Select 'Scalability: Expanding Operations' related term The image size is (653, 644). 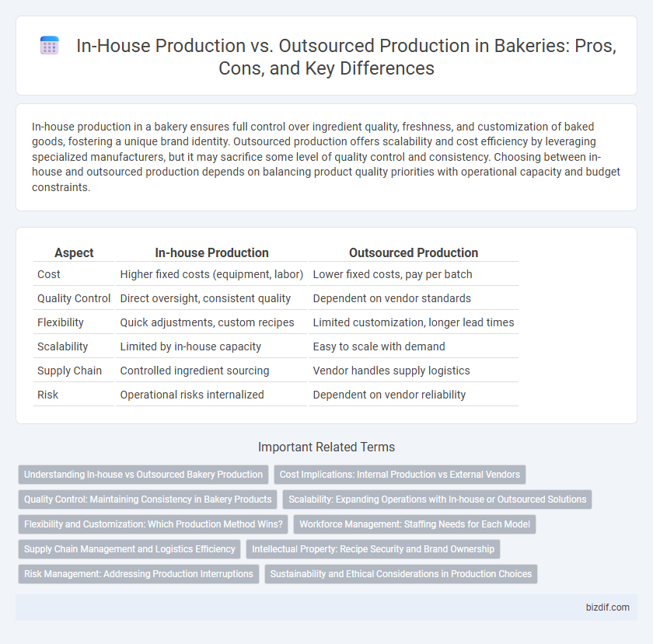437,500
